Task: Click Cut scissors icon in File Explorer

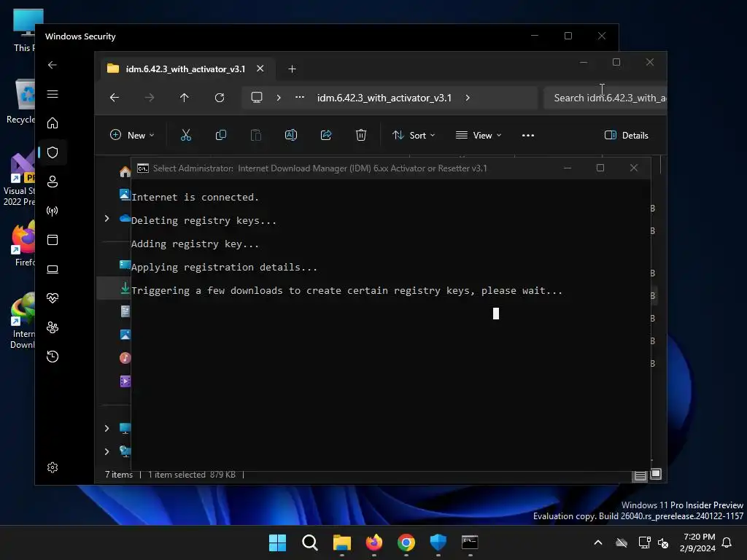Action: pos(186,135)
